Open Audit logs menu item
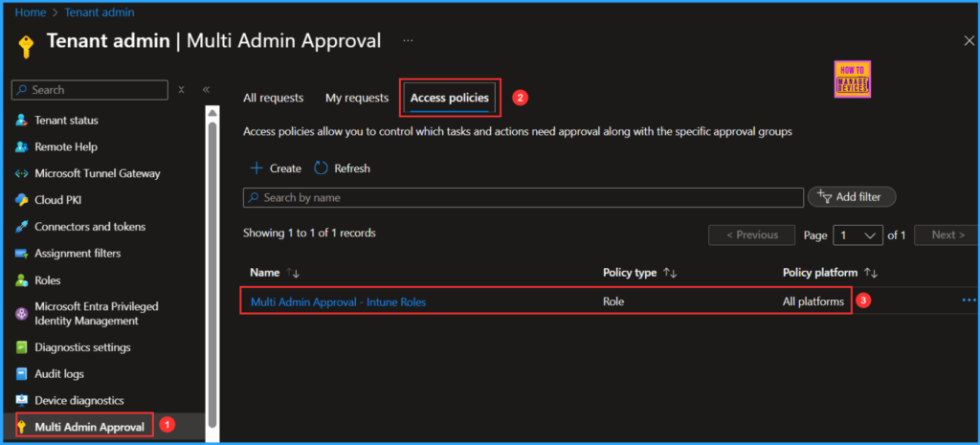980x445 pixels. (59, 374)
